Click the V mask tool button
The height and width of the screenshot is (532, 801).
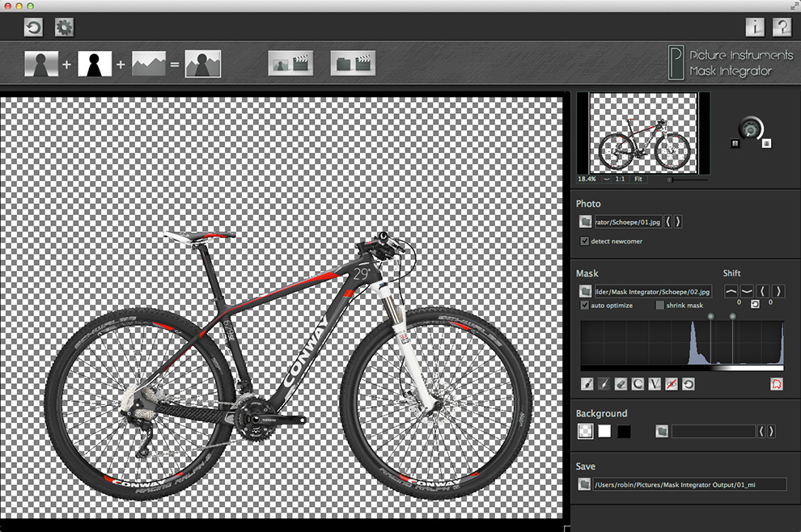[x=655, y=384]
